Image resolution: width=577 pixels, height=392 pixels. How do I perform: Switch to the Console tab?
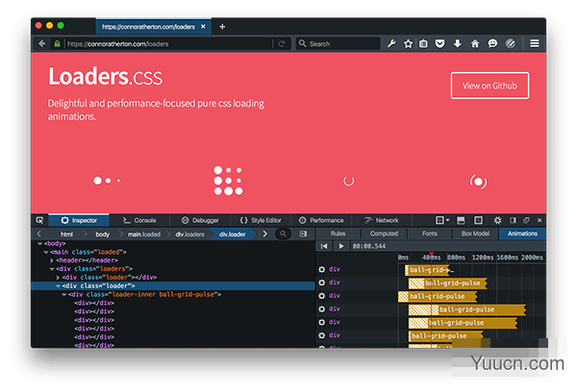139,220
